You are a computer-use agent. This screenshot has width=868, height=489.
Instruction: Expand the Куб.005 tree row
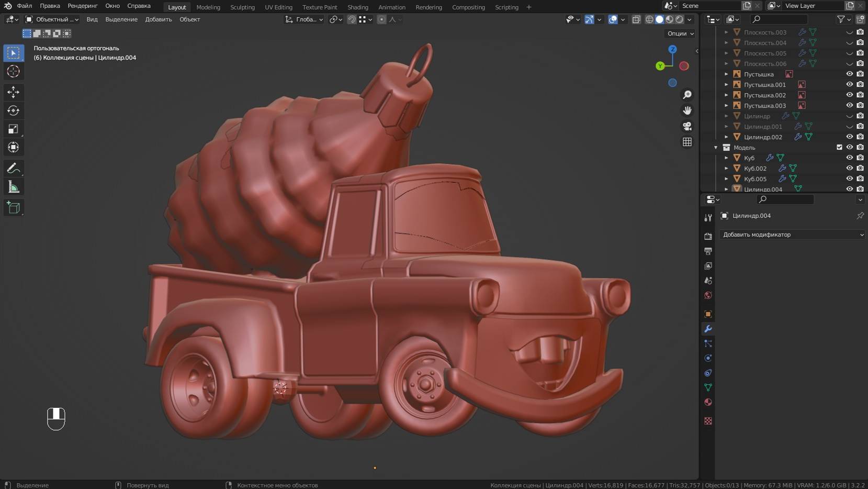pos(726,179)
